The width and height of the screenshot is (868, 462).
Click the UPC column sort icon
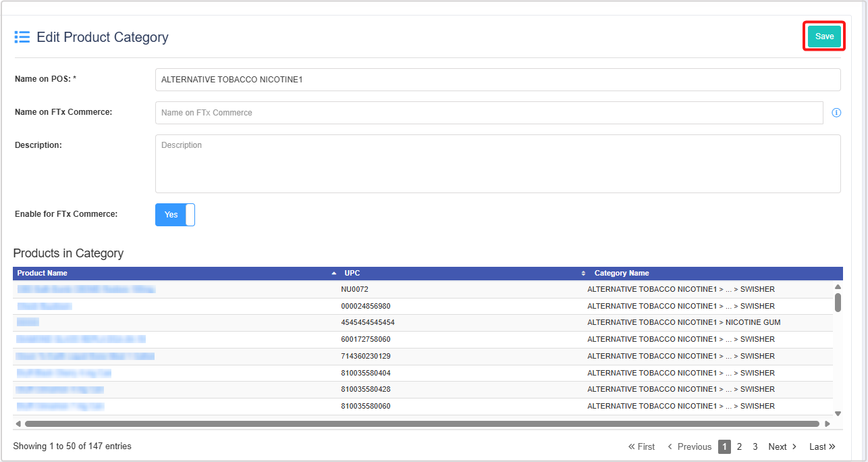click(x=584, y=273)
